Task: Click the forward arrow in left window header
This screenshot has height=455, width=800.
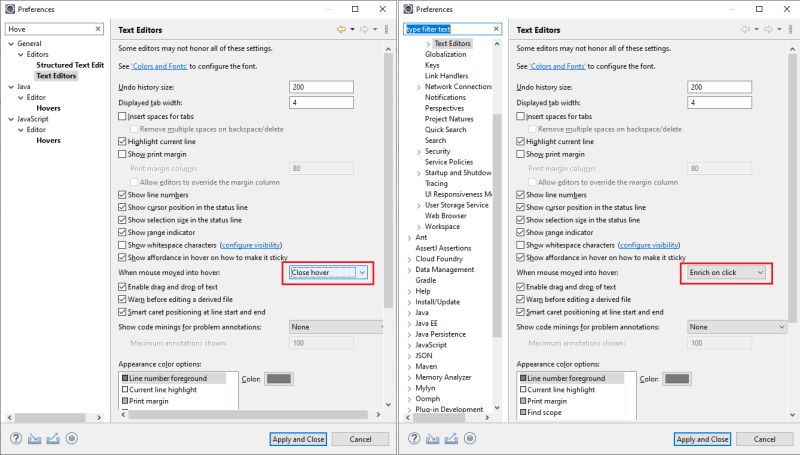Action: (x=364, y=30)
